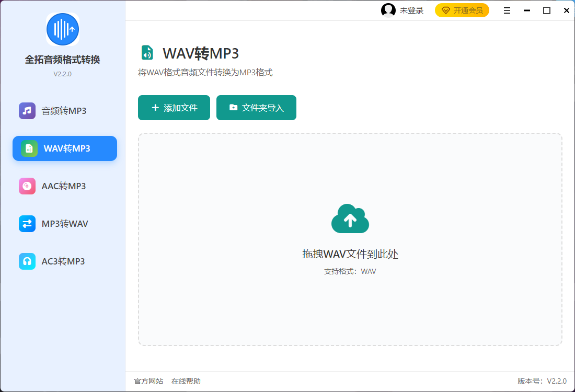575x392 pixels.
Task: Click the music note icon for 音频转MP3
Action: (x=27, y=111)
